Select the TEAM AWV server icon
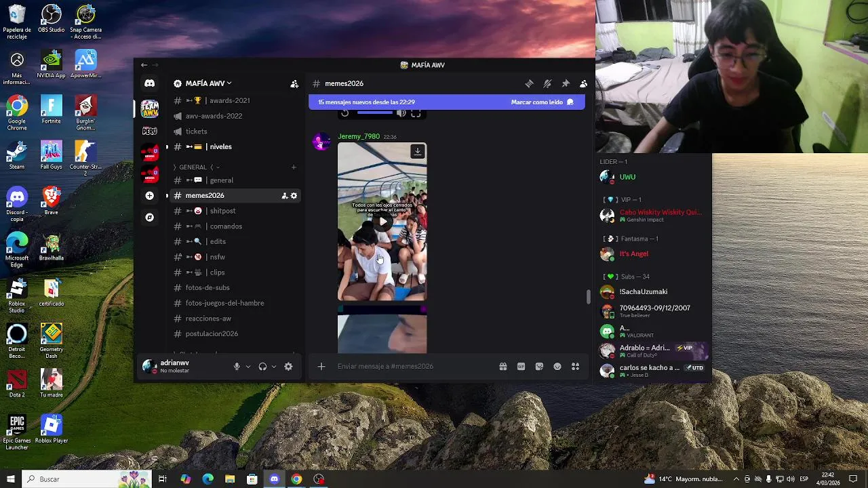The width and height of the screenshot is (868, 488). point(149,108)
